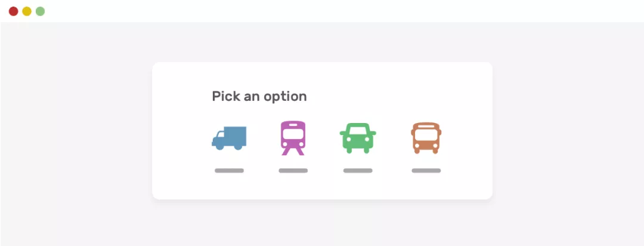644x246 pixels.
Task: Minimize the window using the yellow button
Action: pos(27,11)
